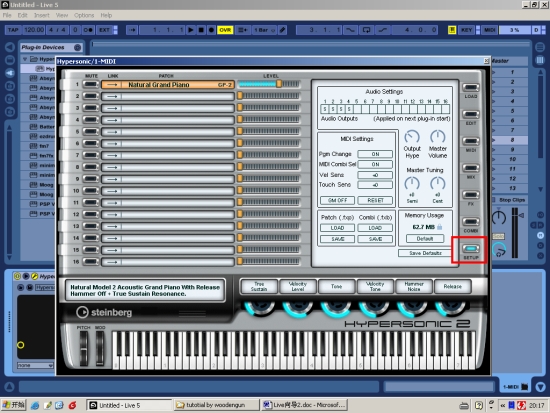Click the Output Hype knob
Image resolution: width=550 pixels, height=413 pixels.
(412, 137)
